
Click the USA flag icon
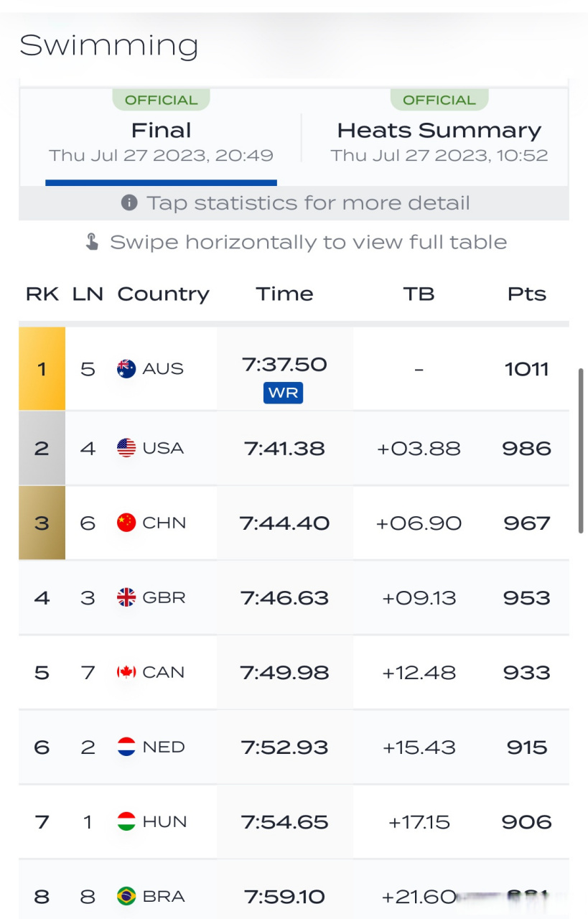click(x=126, y=448)
